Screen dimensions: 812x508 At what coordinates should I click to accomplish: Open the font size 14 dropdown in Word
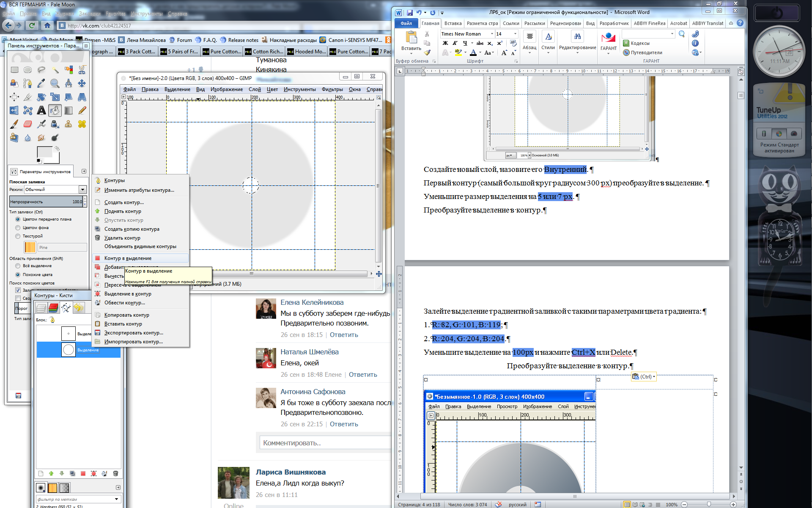pyautogui.click(x=515, y=34)
